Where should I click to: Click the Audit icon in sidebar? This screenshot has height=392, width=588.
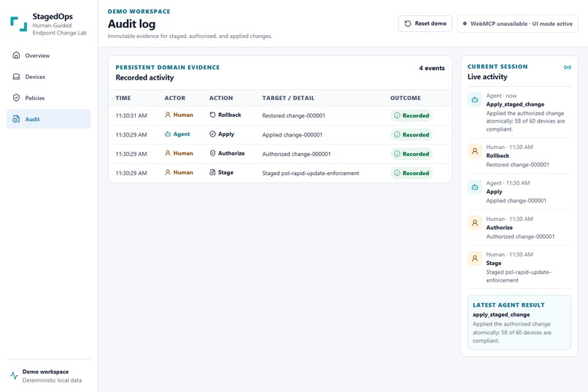pyautogui.click(x=16, y=119)
